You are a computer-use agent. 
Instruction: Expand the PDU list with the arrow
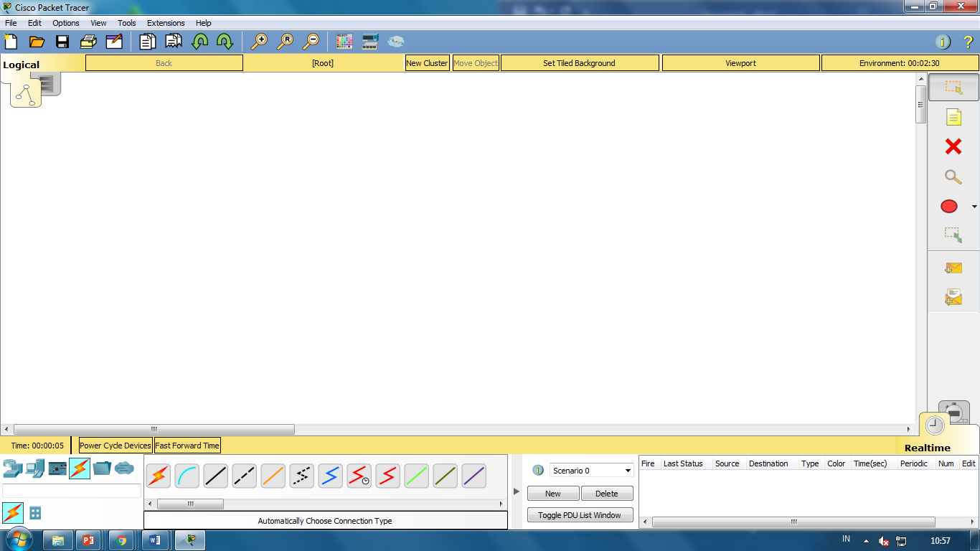coord(516,491)
